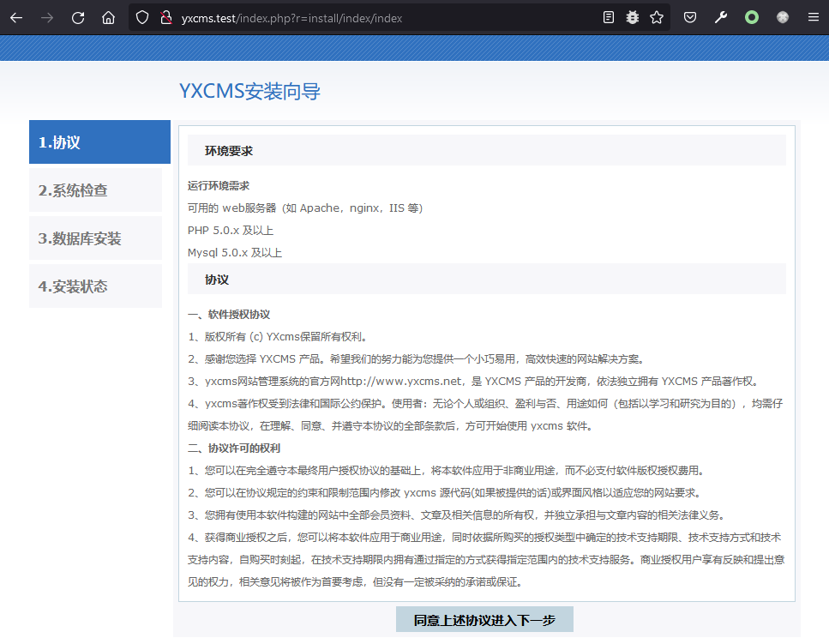Click the 同意上述协议进入下一步 button
The width and height of the screenshot is (829, 644).
coord(484,620)
